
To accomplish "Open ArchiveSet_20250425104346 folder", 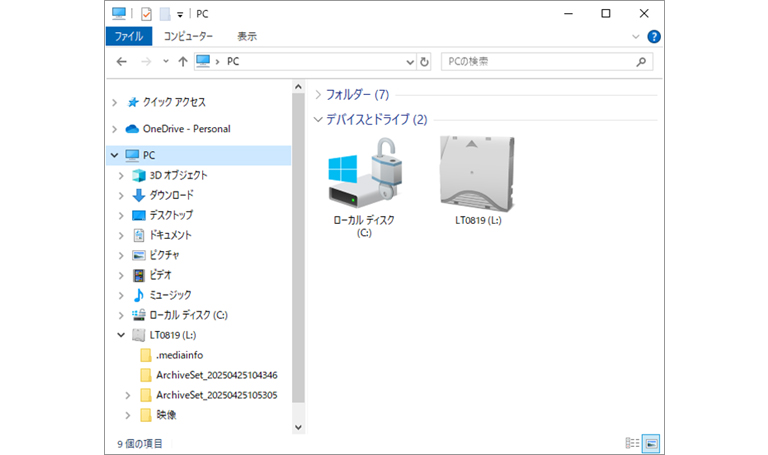I will tap(216, 375).
